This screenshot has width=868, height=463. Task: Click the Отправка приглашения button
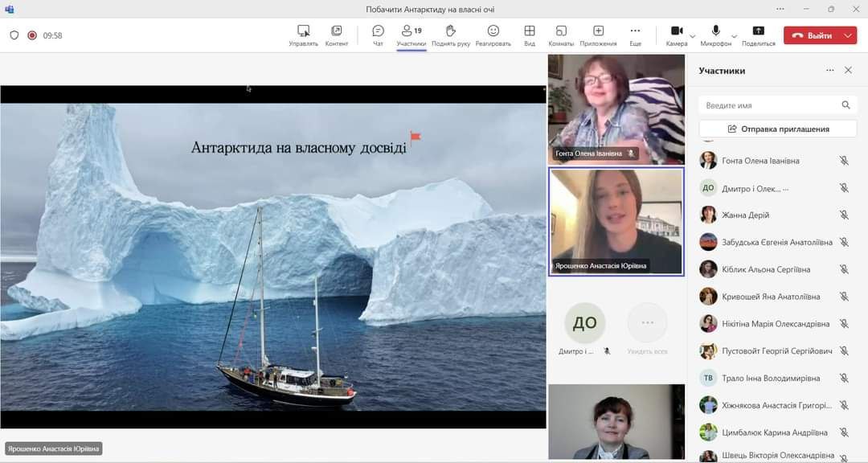coord(777,129)
